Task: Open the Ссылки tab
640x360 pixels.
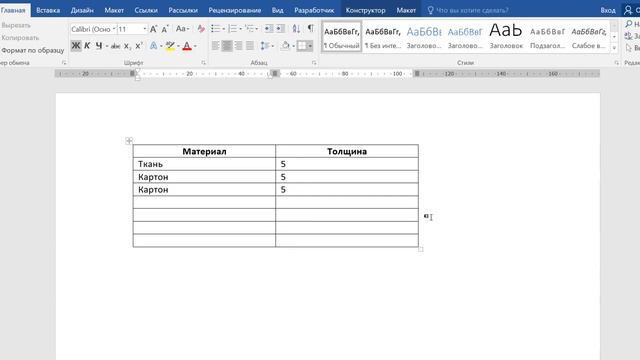Action: 146,10
